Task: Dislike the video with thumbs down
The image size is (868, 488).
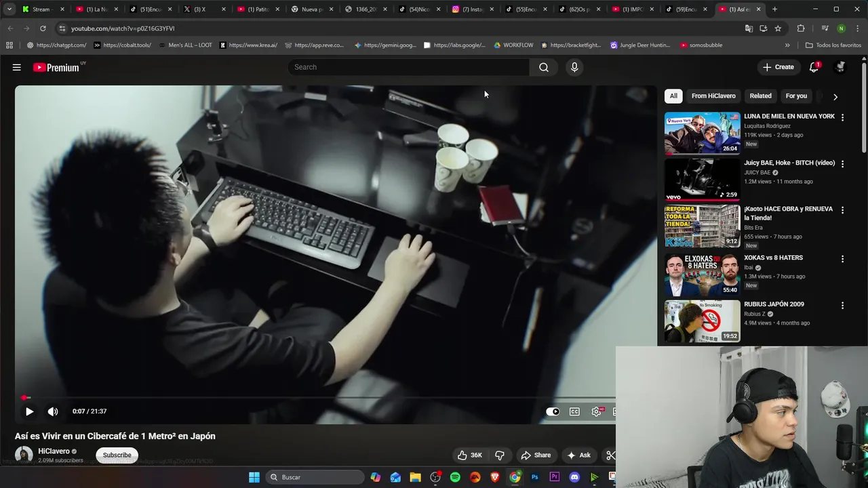Action: coord(500,455)
